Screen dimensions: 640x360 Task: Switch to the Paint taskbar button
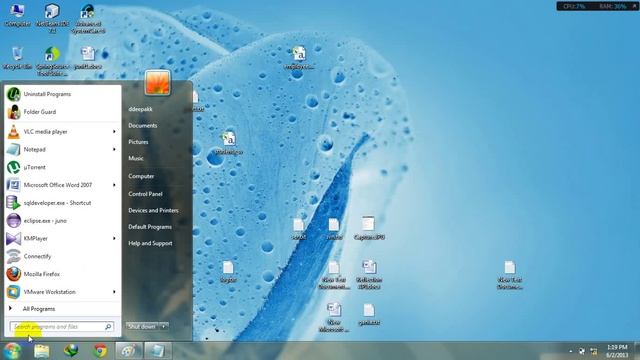[x=129, y=351]
